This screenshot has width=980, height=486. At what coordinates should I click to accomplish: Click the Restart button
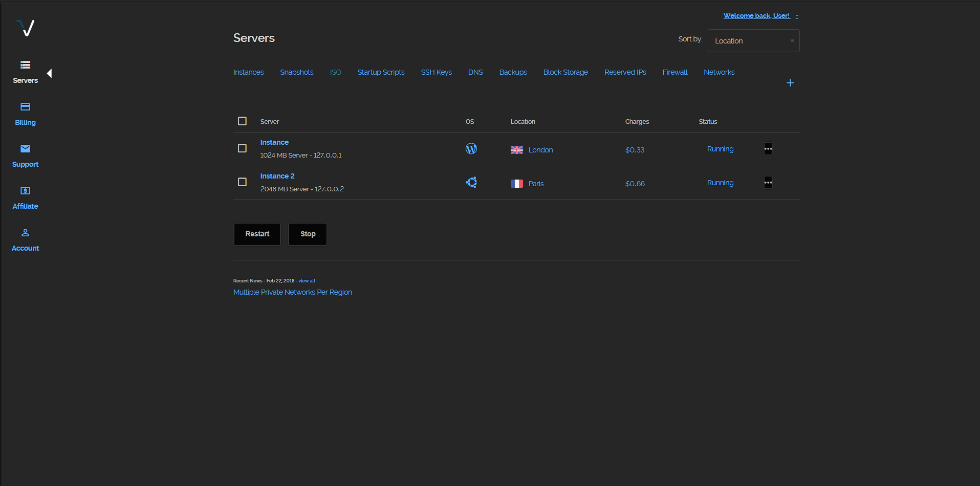(x=257, y=234)
